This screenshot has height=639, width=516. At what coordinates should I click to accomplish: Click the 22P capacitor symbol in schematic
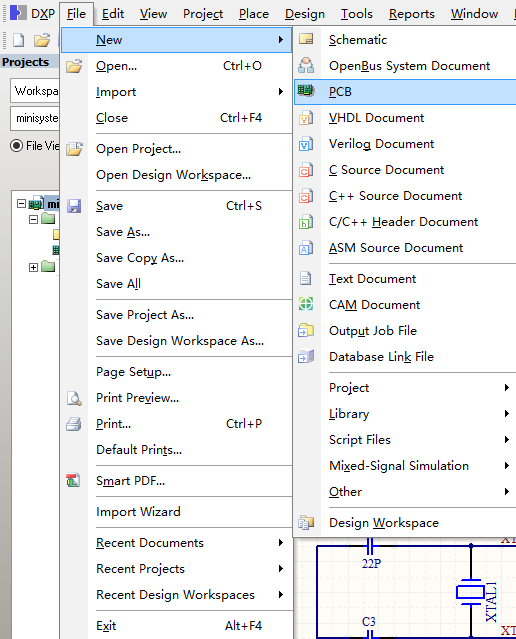click(370, 546)
